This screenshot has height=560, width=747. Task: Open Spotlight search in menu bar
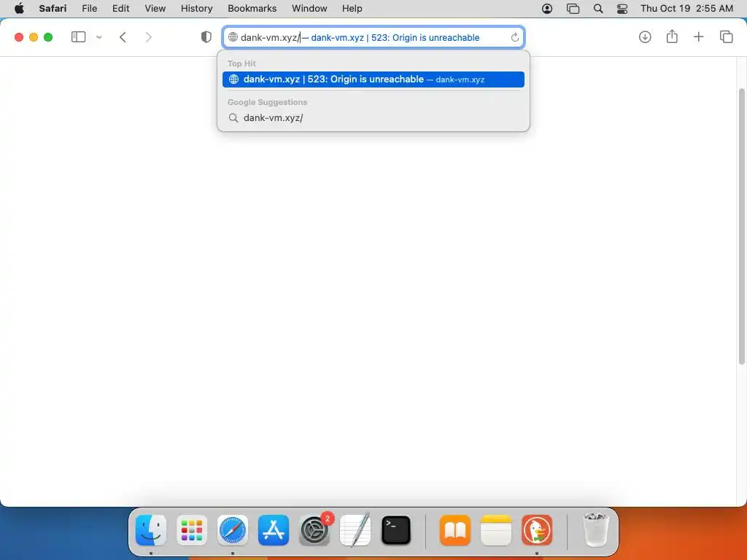[598, 9]
